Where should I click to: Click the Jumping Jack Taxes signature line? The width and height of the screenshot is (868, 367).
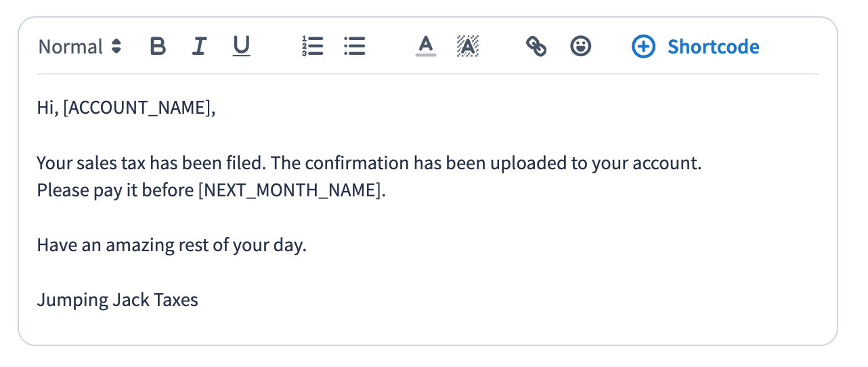click(117, 300)
